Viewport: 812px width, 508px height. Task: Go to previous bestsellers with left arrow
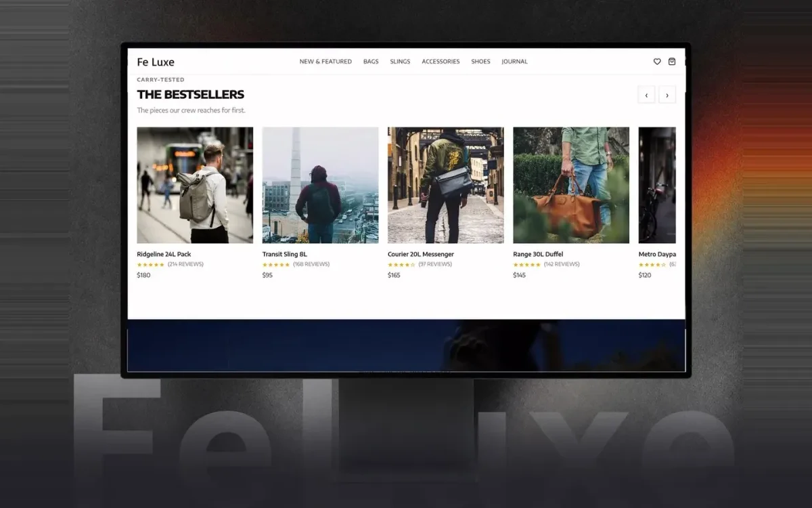(x=646, y=96)
